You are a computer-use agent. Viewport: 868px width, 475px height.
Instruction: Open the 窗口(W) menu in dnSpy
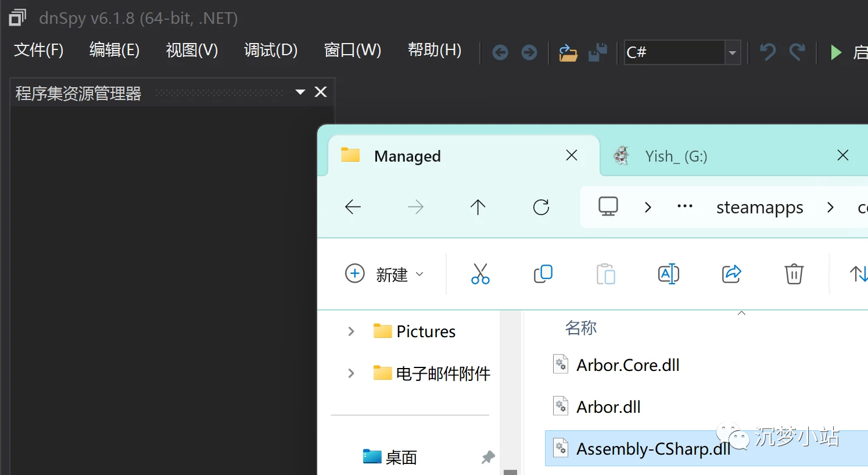point(353,51)
